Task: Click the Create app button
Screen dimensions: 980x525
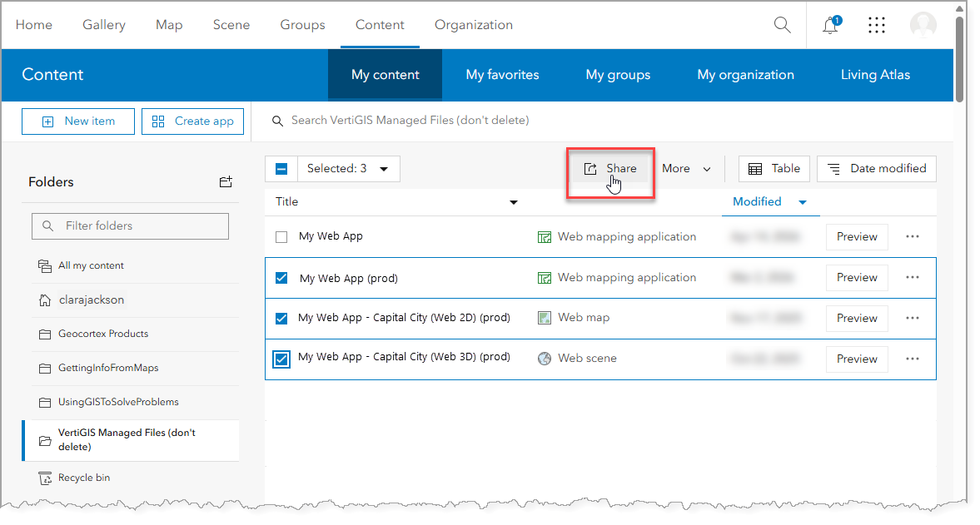Action: point(192,121)
